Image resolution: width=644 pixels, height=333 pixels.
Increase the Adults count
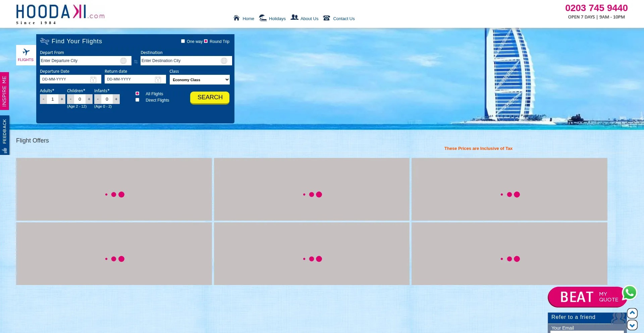click(x=62, y=99)
